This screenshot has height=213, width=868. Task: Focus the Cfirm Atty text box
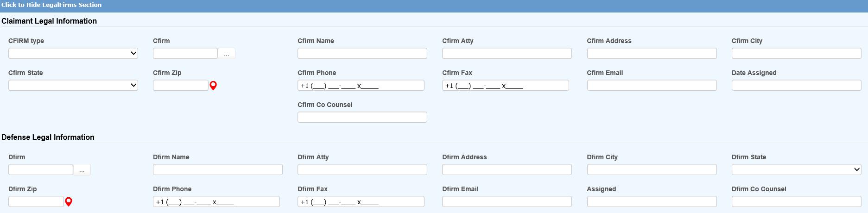507,53
